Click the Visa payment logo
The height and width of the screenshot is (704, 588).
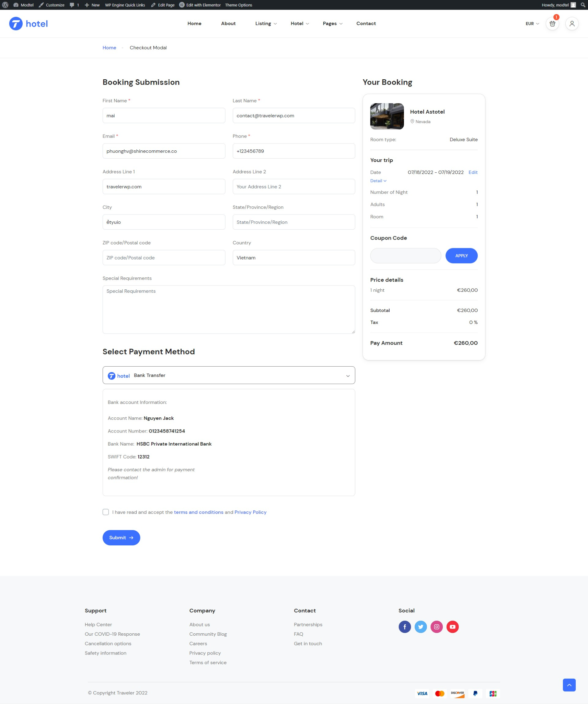tap(422, 693)
